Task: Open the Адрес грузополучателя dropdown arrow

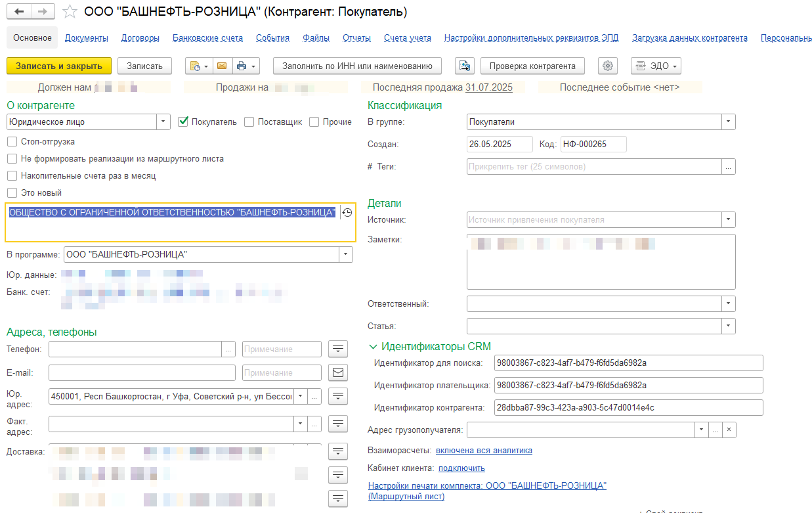Action: click(x=701, y=430)
